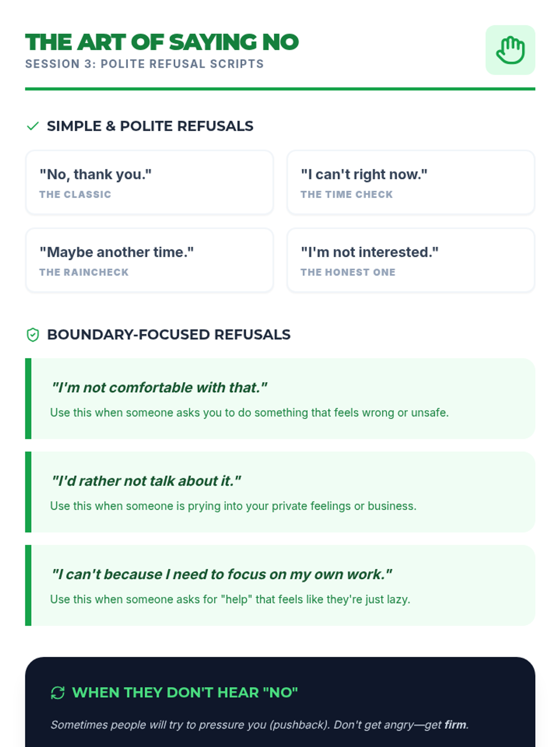The width and height of the screenshot is (560, 747).
Task: Click "The Honest One" label
Action: 348,272
